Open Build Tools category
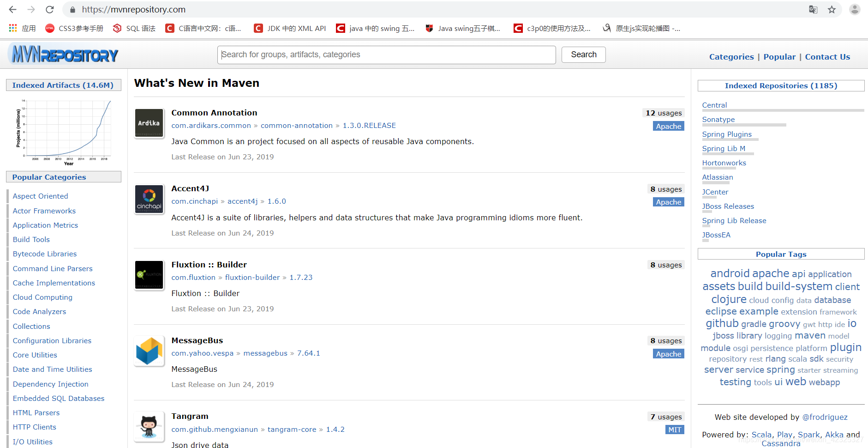This screenshot has height=448, width=868. 31,240
